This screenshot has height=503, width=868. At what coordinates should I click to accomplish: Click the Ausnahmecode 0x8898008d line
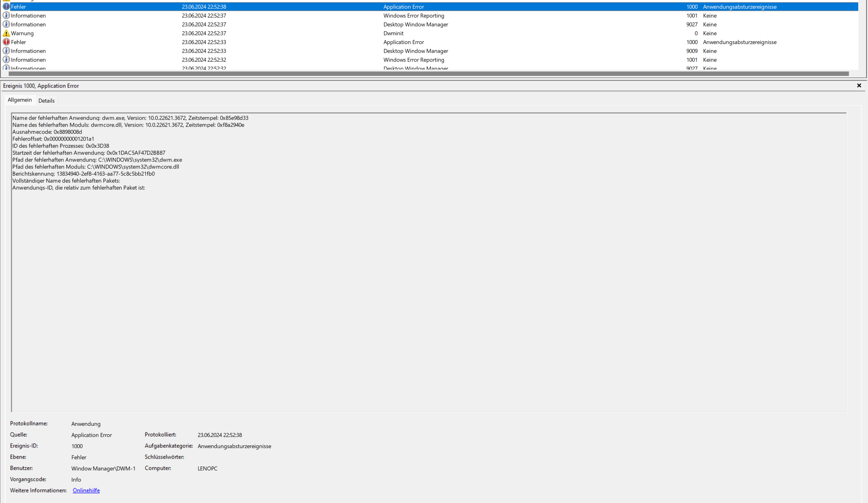[47, 132]
